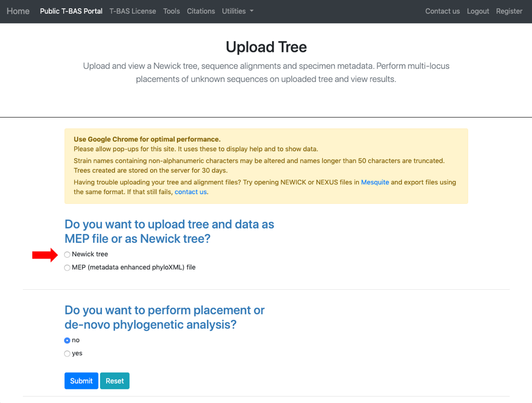This screenshot has width=532, height=403.
Task: Open the Register page
Action: tap(509, 11)
